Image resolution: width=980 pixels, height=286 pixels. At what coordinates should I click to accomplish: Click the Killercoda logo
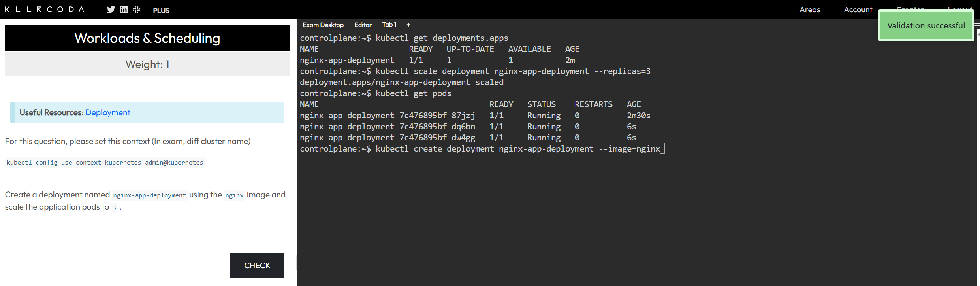pyautogui.click(x=45, y=9)
